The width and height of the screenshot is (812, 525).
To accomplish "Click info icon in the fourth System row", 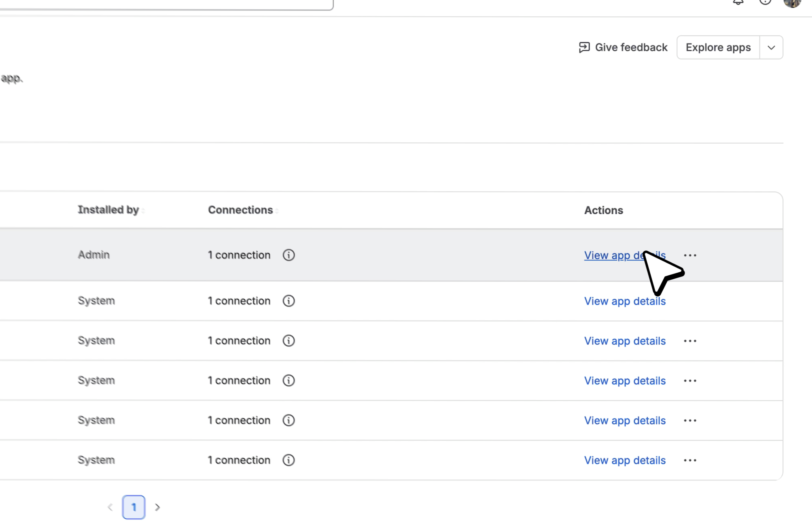I will point(289,420).
